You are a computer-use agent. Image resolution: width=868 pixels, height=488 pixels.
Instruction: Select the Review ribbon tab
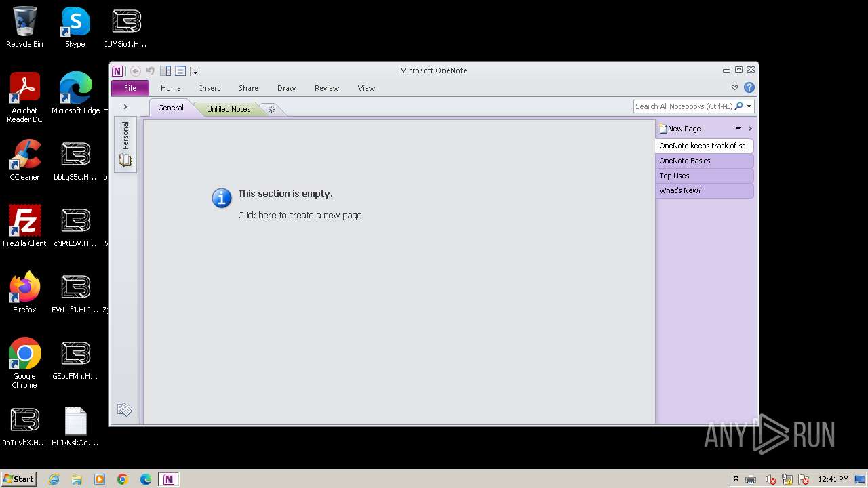click(x=327, y=88)
